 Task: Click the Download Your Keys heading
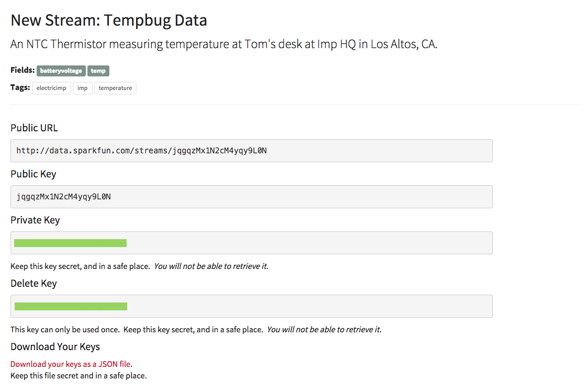click(x=55, y=346)
